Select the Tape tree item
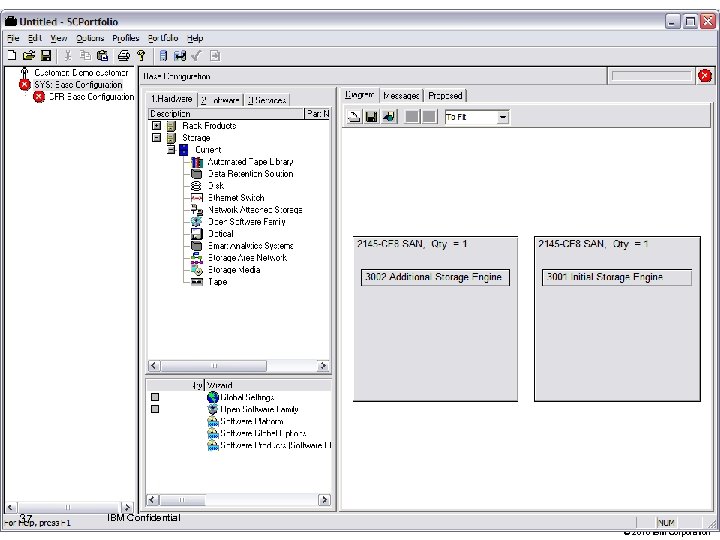Image resolution: width=720 pixels, height=540 pixels. 217,281
